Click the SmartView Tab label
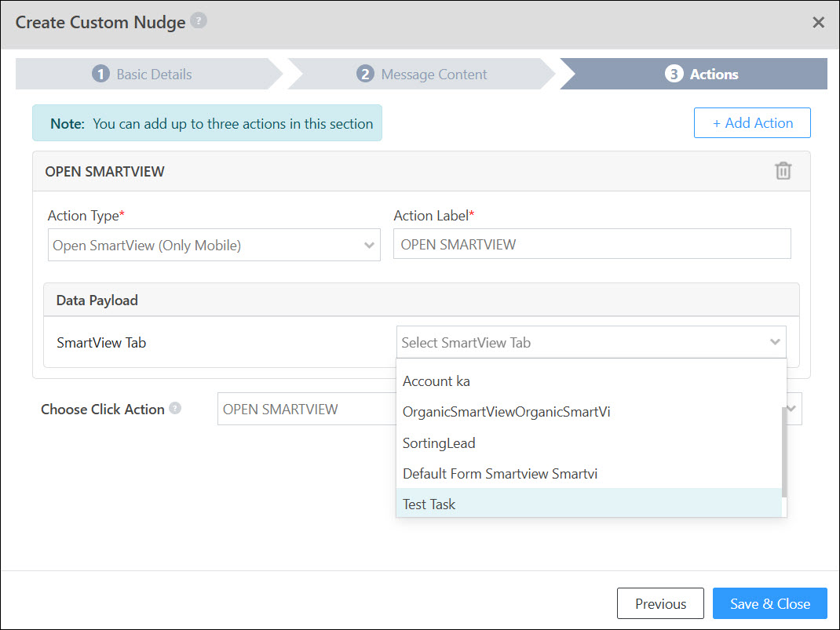840x630 pixels. (101, 343)
